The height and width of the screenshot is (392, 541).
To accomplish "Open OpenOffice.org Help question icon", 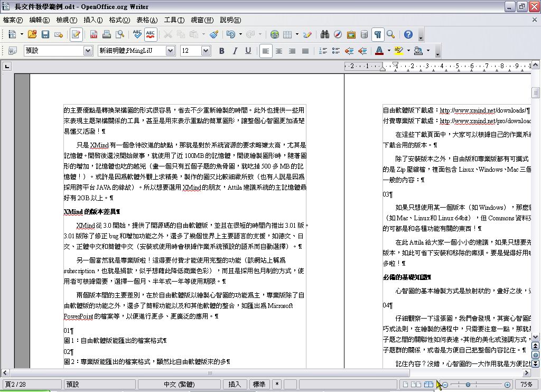I will pyautogui.click(x=408, y=34).
